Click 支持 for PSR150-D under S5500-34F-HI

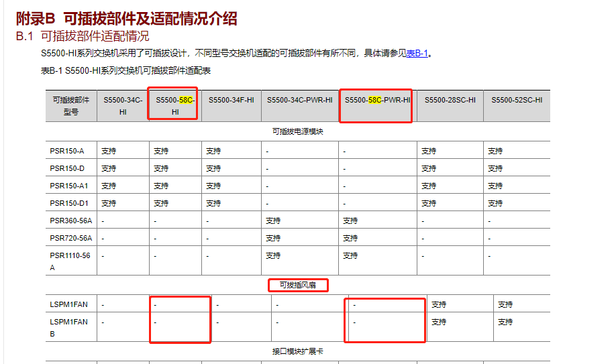pos(213,168)
